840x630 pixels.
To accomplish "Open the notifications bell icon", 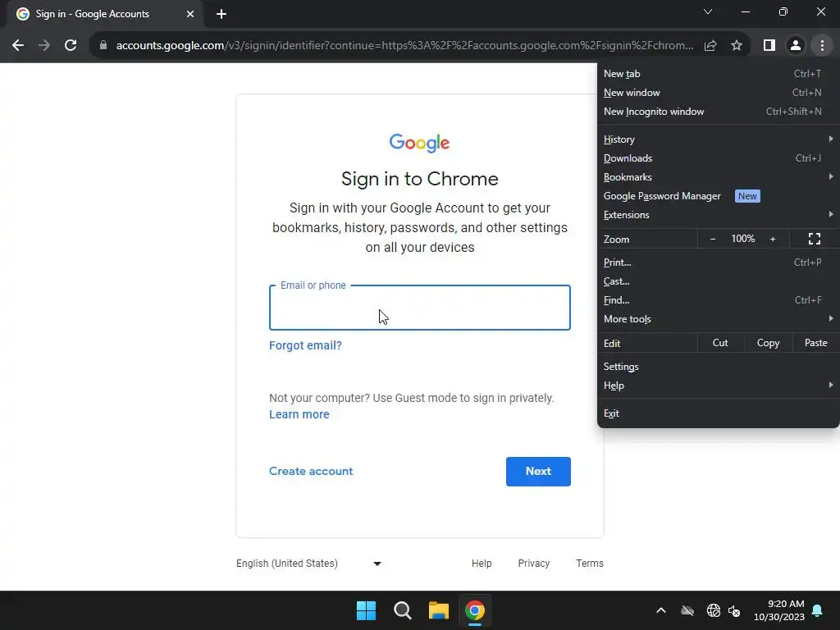I will (x=818, y=610).
